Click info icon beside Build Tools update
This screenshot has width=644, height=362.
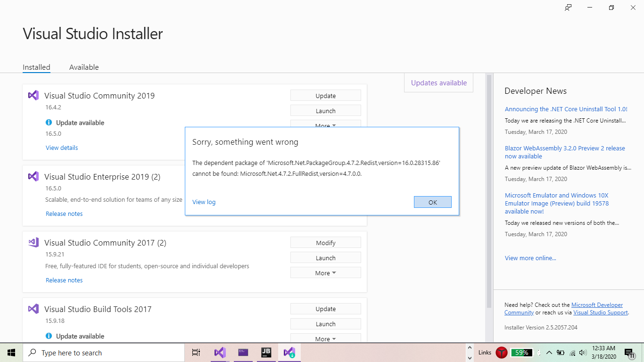(x=49, y=336)
